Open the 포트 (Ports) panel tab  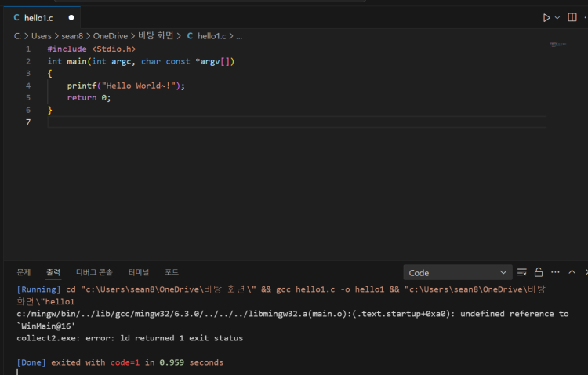172,272
